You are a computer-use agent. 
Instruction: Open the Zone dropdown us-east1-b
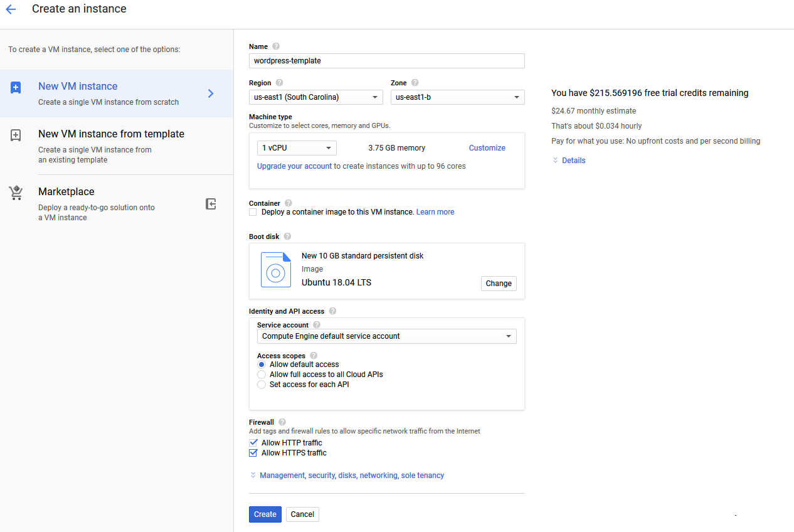tap(458, 97)
